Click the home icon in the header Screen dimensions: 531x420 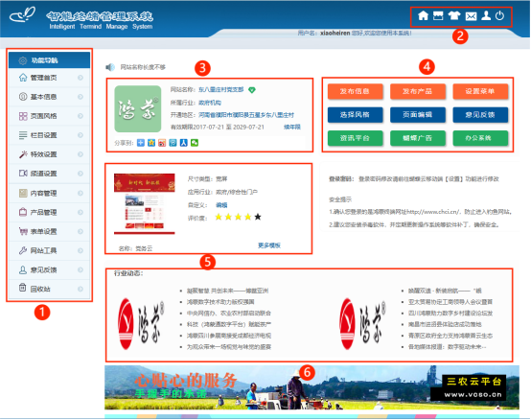coord(423,15)
